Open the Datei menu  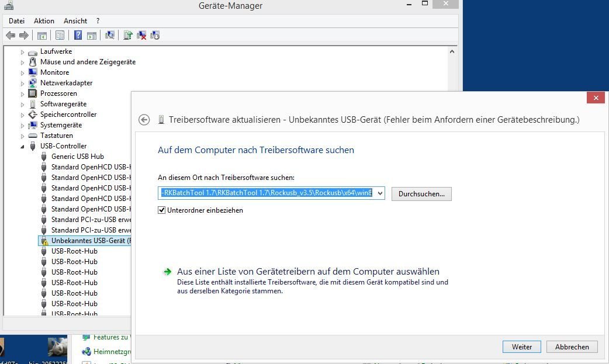16,21
